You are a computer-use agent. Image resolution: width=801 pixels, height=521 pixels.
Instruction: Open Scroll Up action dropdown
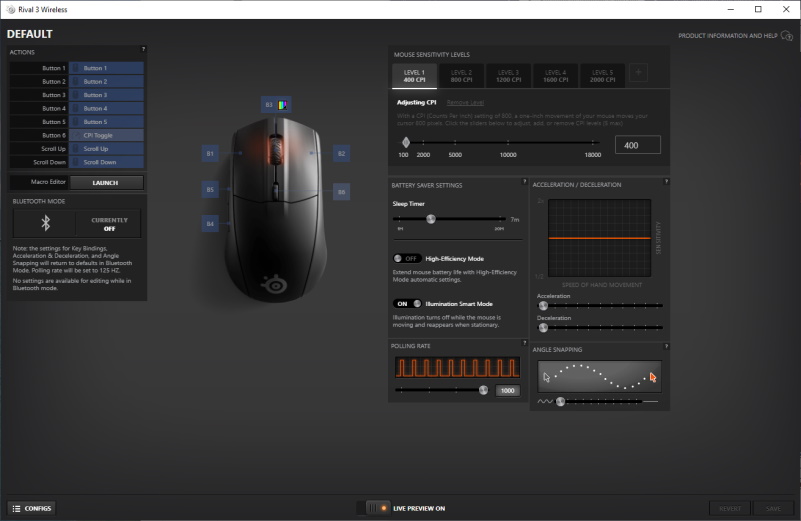[106, 149]
